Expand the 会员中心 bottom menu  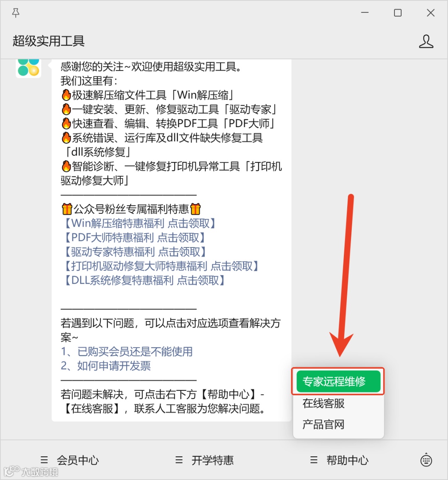click(x=70, y=460)
